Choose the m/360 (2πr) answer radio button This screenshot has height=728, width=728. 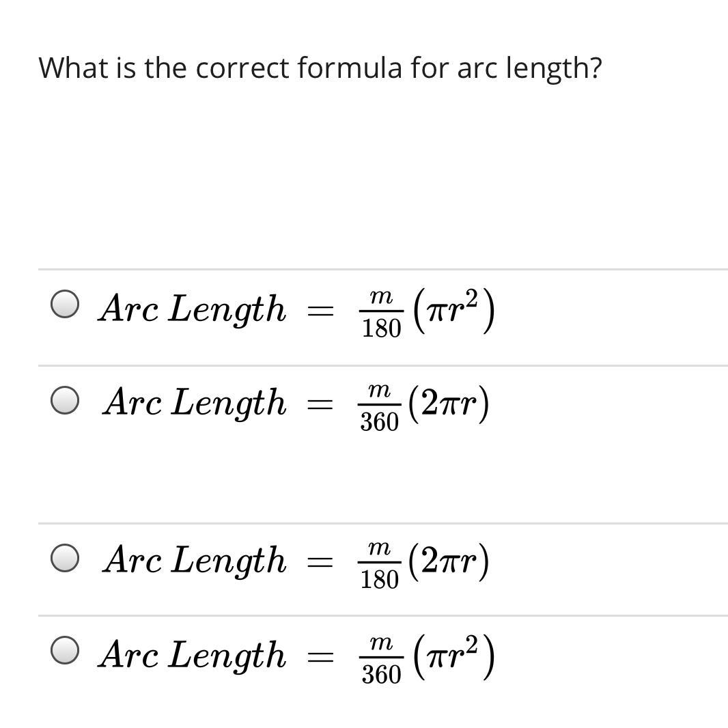coord(65,400)
